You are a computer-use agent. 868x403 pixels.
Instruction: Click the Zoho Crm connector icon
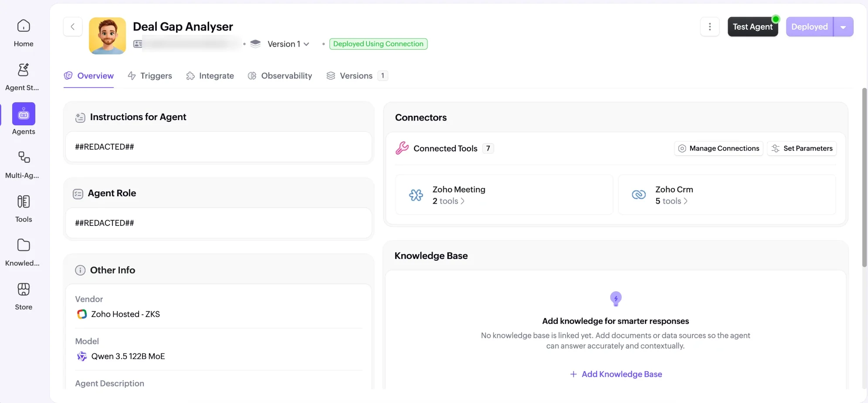click(x=639, y=195)
